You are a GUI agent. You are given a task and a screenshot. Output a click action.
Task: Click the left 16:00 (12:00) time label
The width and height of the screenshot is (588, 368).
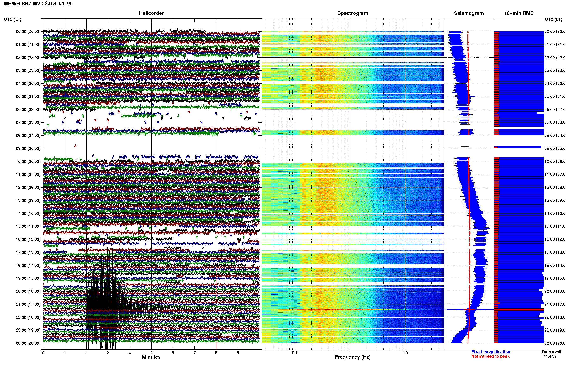(x=28, y=239)
